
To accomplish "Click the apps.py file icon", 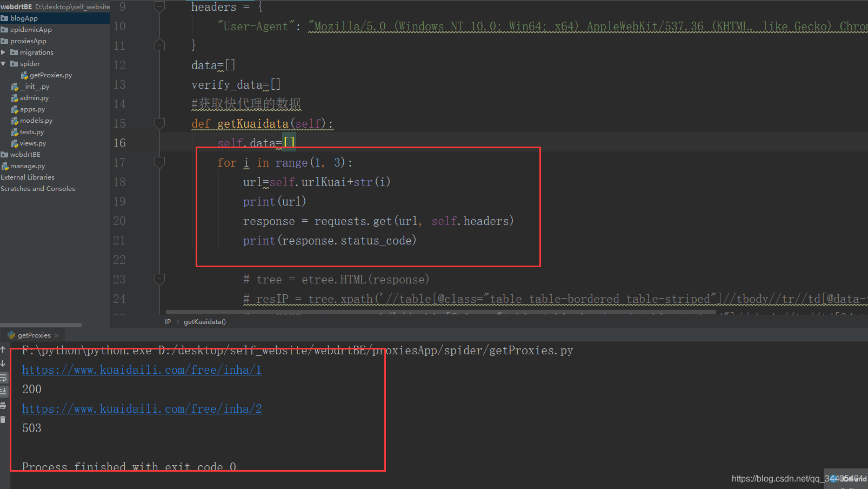I will (x=15, y=109).
